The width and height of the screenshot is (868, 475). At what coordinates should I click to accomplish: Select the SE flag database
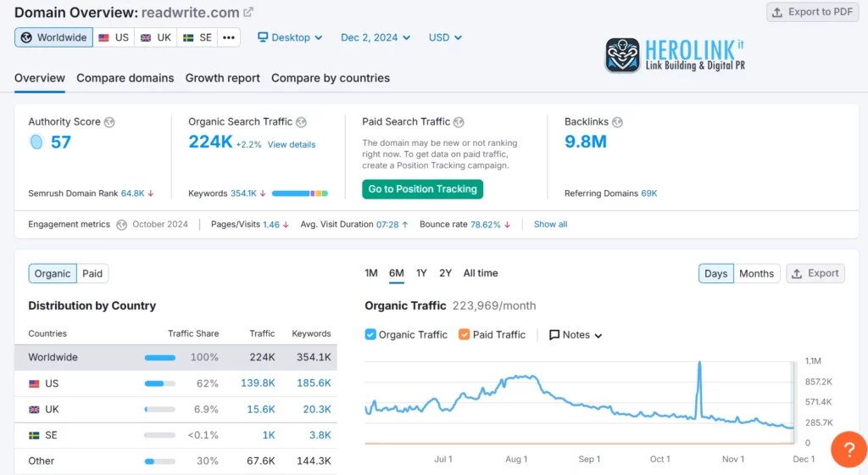[197, 37]
